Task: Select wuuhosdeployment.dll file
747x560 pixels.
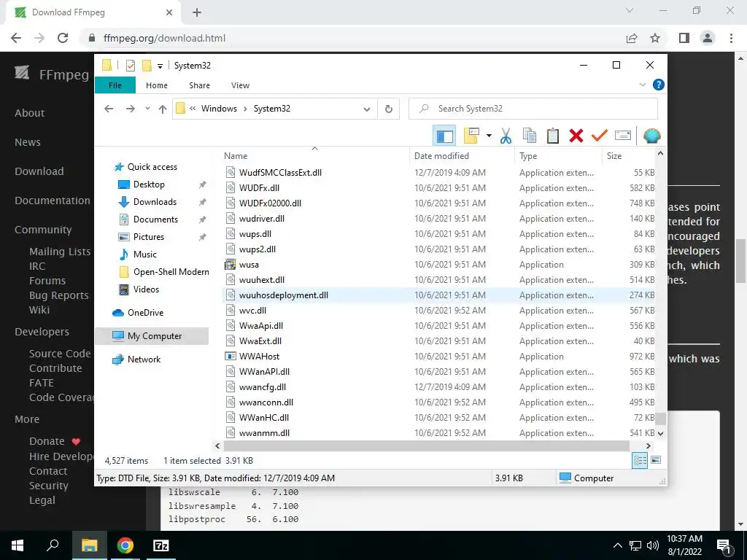Action: (x=284, y=295)
